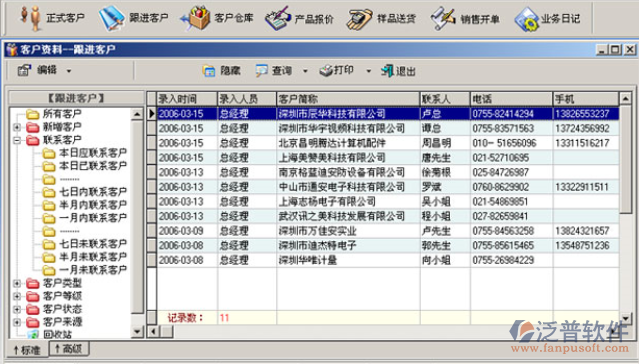Open the dropdown arrow beside 编辑
This screenshot has width=639, height=364.
click(x=69, y=71)
